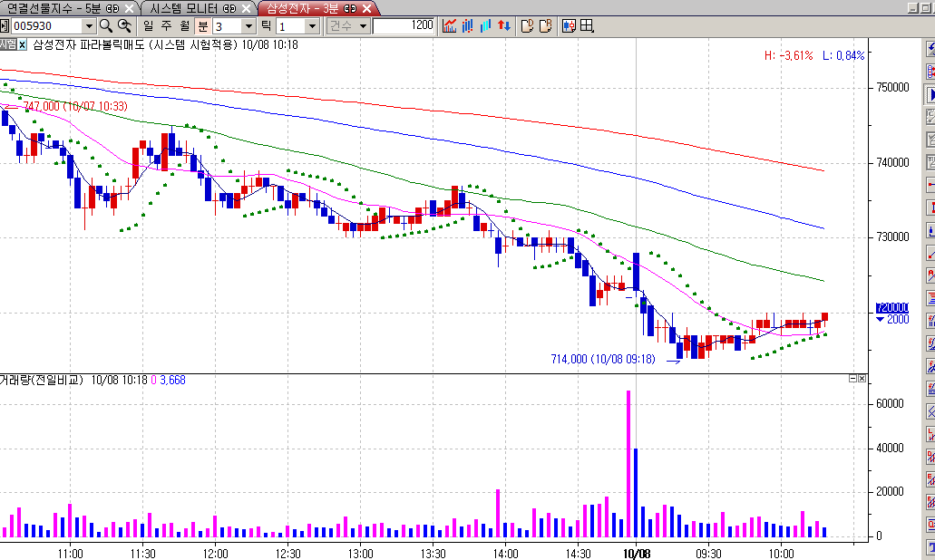Click the candlestick chart settings icon
The image size is (935, 560).
coord(569,25)
